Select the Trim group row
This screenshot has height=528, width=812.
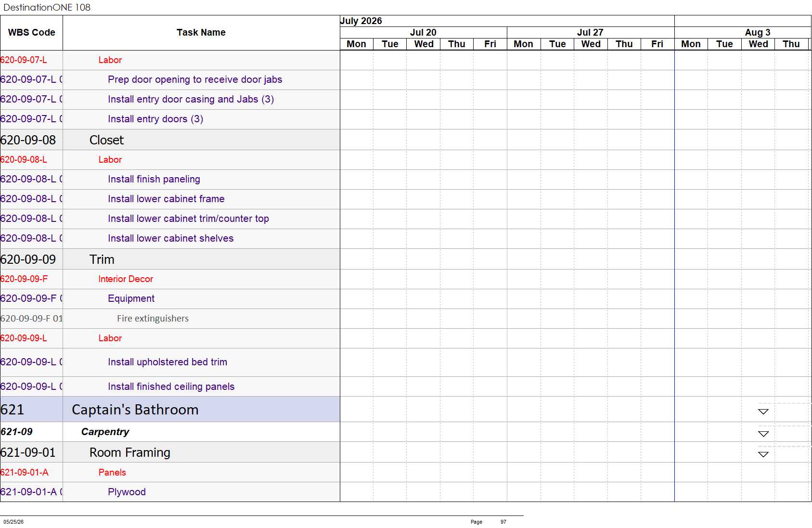coord(170,259)
